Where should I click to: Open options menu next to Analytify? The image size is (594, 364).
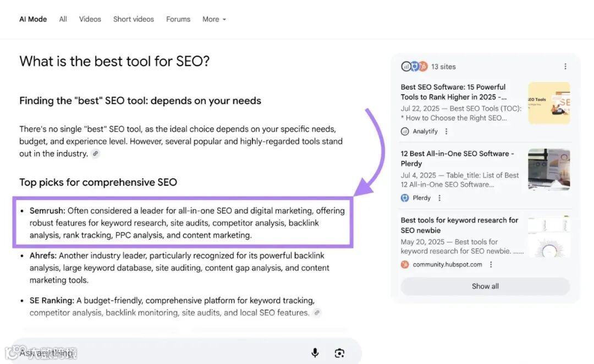pos(446,131)
